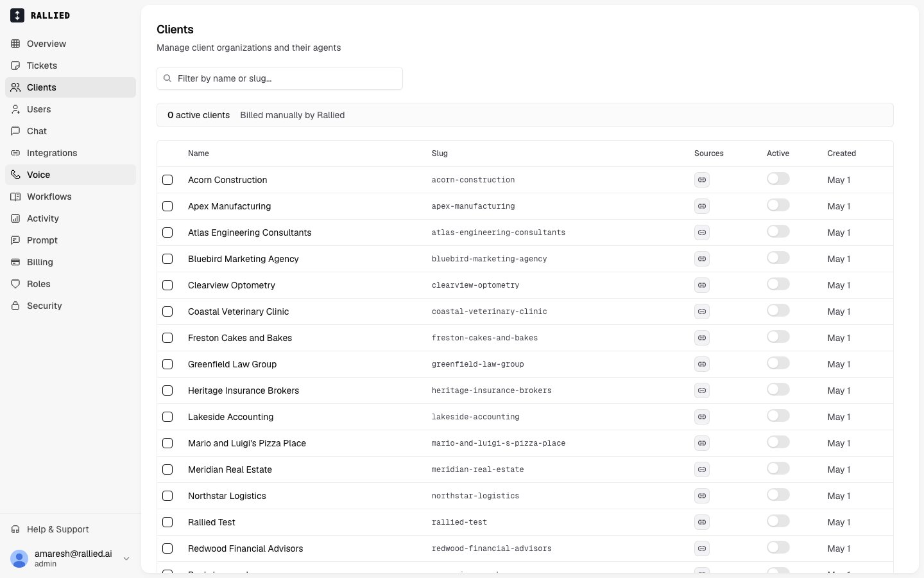Viewport: 924px width, 578px height.
Task: Open sources for Clearview Optometry
Action: [702, 285]
